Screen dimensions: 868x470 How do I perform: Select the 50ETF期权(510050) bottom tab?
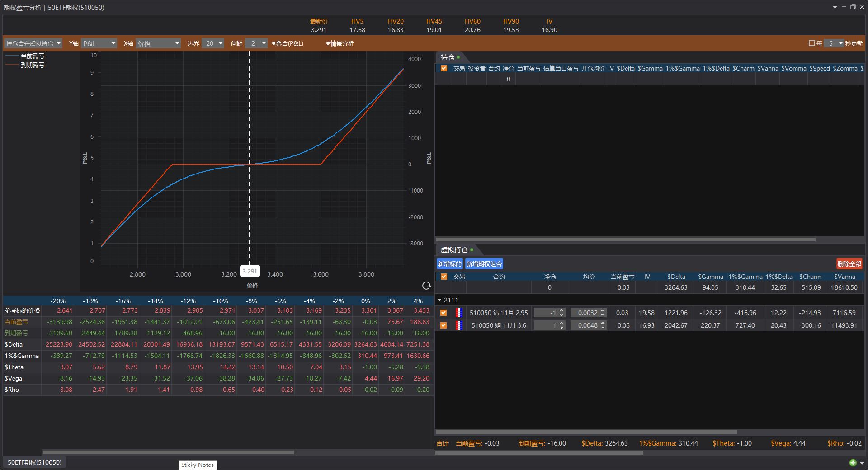tap(34, 462)
